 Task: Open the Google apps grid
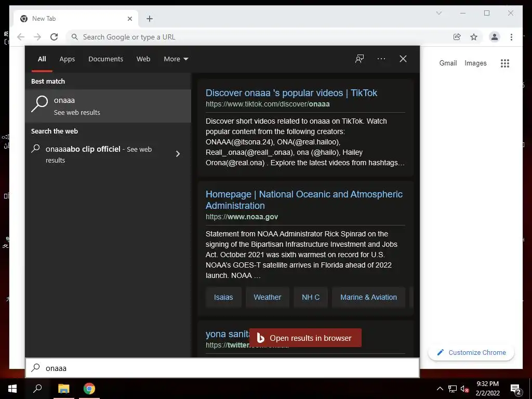pyautogui.click(x=505, y=63)
